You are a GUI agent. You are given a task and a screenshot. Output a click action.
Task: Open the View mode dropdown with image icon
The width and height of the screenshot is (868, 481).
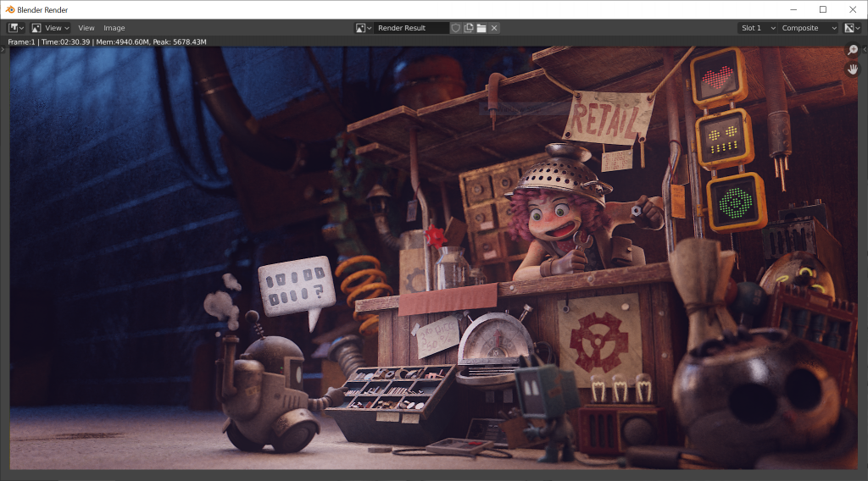pyautogui.click(x=50, y=28)
